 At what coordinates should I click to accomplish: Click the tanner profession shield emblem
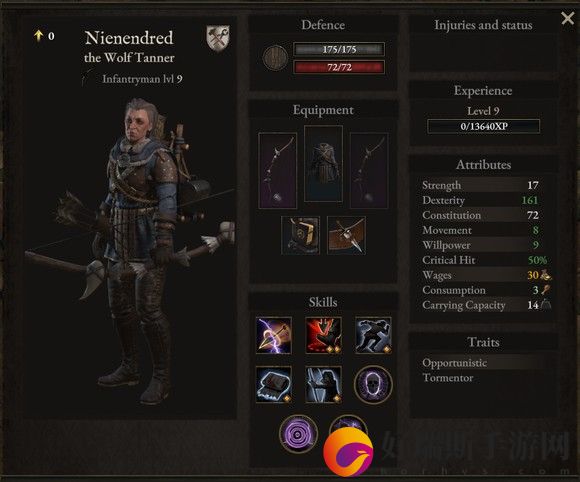218,38
